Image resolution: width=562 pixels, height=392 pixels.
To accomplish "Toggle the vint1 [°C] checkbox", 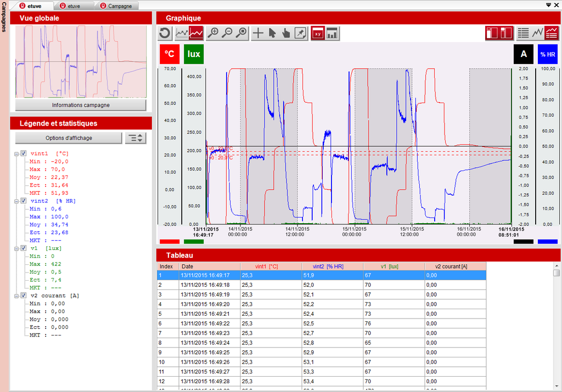I will pyautogui.click(x=24, y=153).
